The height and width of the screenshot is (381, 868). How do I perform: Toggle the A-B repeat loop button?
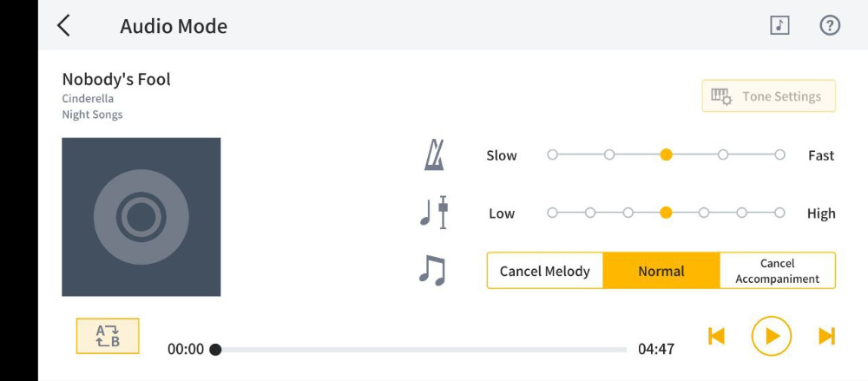pyautogui.click(x=108, y=336)
